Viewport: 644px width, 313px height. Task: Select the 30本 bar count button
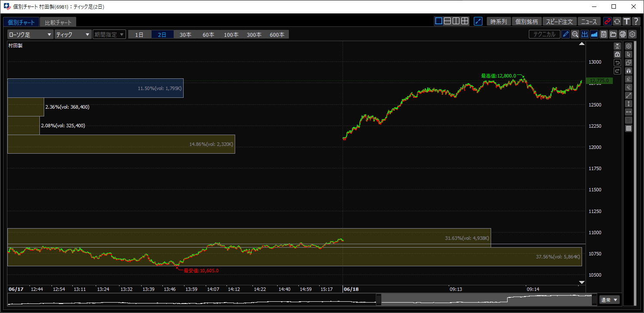[185, 35]
